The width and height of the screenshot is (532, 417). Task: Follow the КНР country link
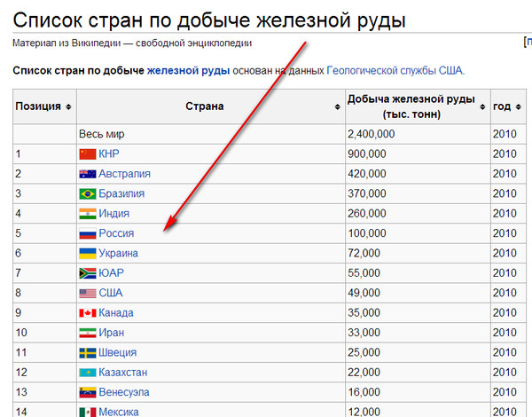pyautogui.click(x=109, y=153)
